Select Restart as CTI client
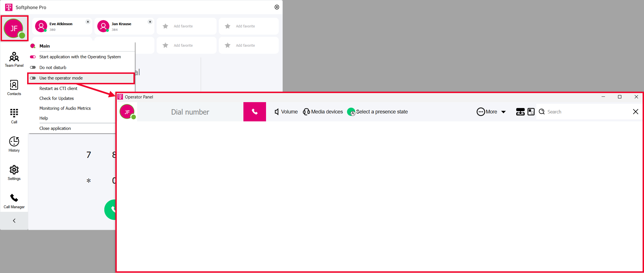Viewport: 644px width, 273px height. tap(58, 89)
